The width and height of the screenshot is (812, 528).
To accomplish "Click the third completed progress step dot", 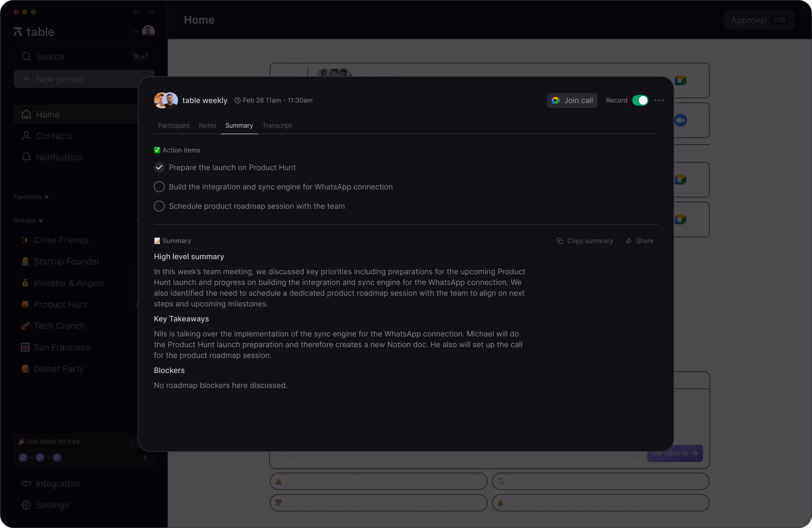I will coord(57,458).
